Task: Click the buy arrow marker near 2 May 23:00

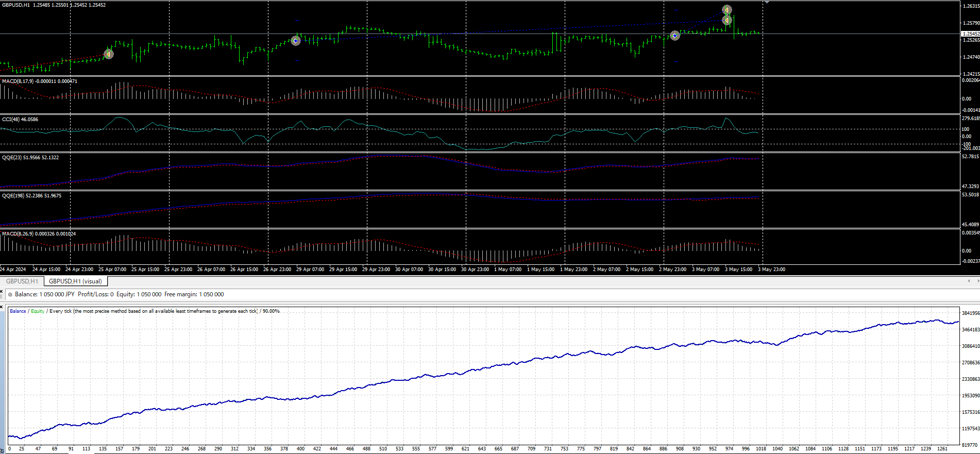Action: (x=675, y=36)
